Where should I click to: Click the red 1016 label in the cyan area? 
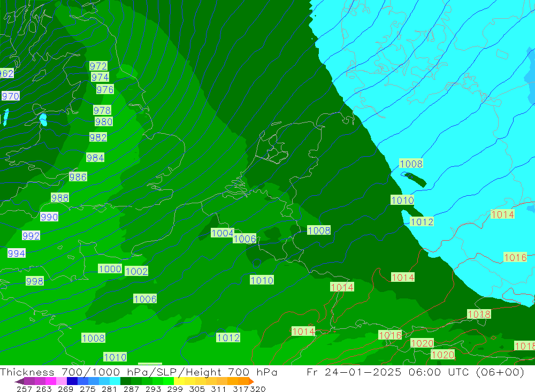coord(515,257)
